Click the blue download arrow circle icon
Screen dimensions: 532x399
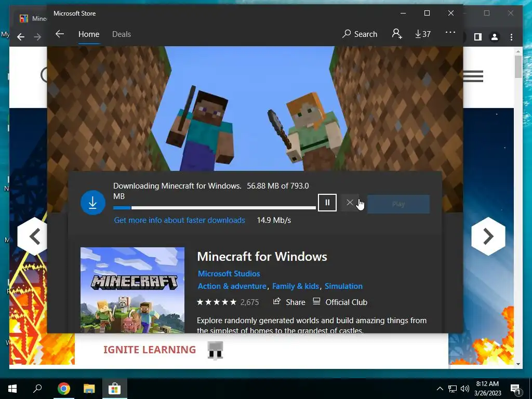tap(92, 203)
